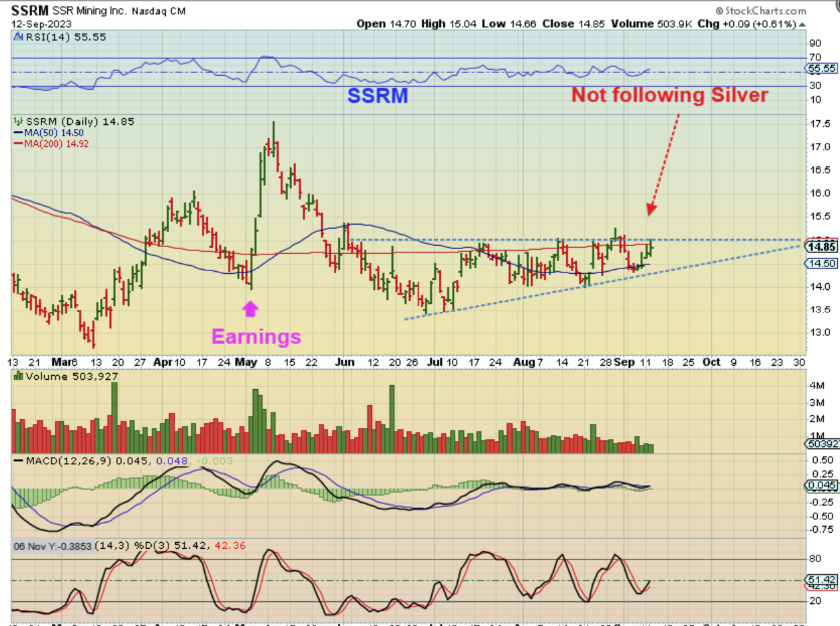This screenshot has height=626, width=840.
Task: Click the 'May' label on date axis
Action: click(x=247, y=362)
